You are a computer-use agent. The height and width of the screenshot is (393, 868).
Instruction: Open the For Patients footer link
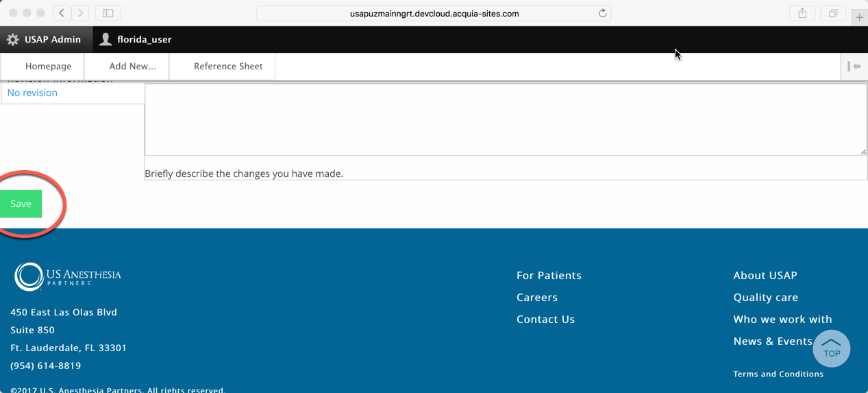(549, 275)
